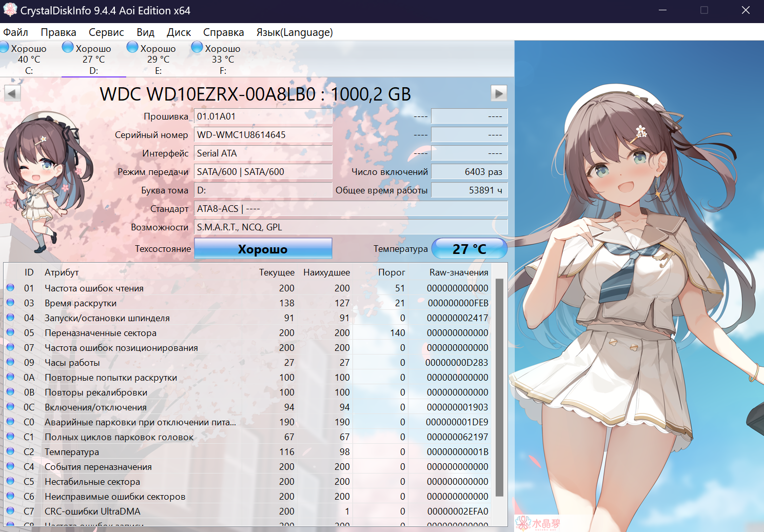Click the Текущее column header
This screenshot has height=532, width=764.
coord(277,272)
